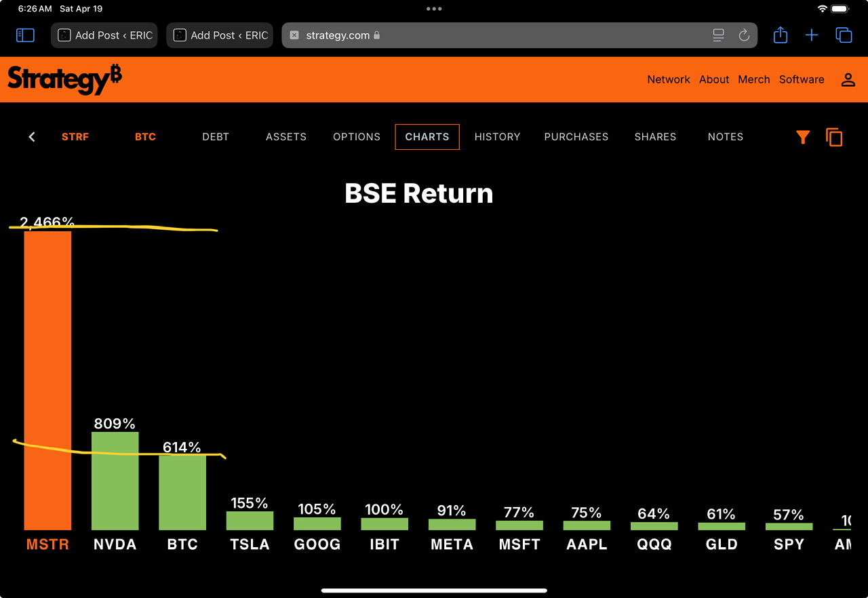Select the STRF tab
This screenshot has width=868, height=598.
(x=75, y=137)
